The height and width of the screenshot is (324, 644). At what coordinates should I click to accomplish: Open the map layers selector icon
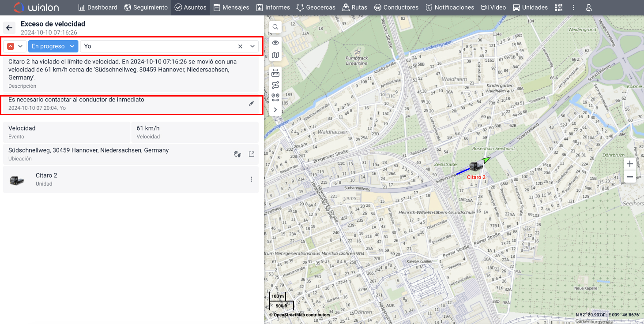275,55
